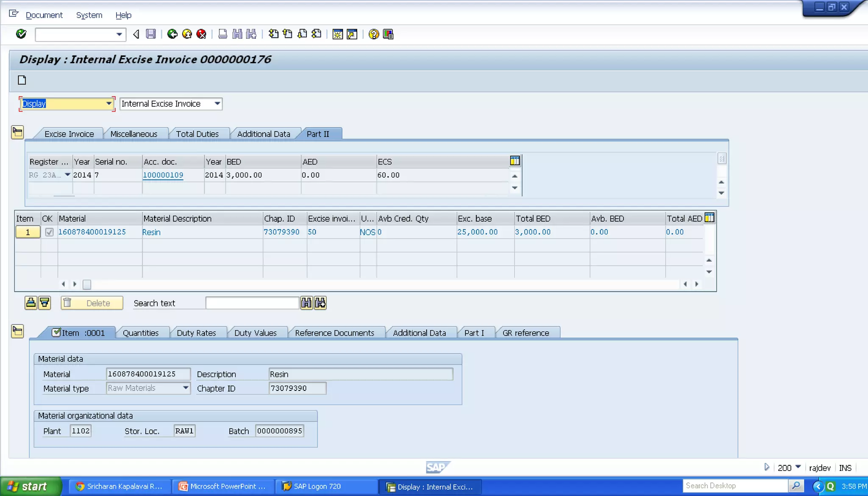Switch to Duty Rates tab

[196, 333]
